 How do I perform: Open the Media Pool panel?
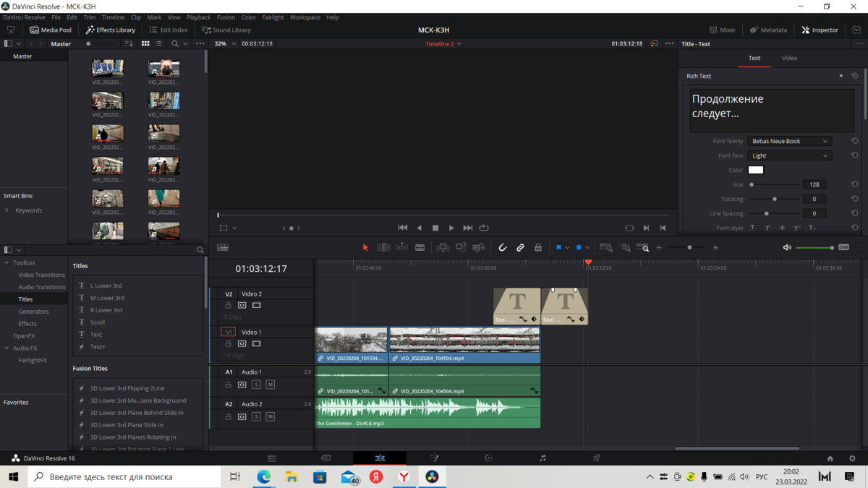click(51, 30)
